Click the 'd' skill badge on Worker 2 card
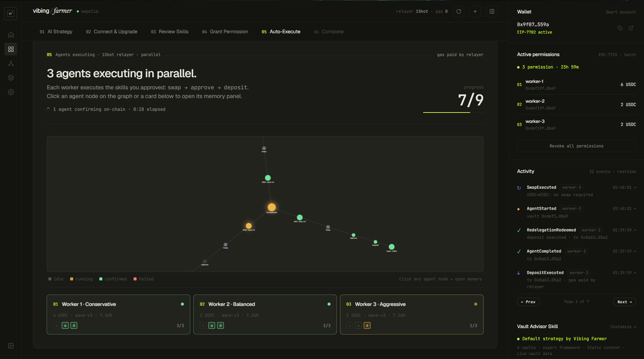This screenshot has height=359, width=644. [x=220, y=325]
